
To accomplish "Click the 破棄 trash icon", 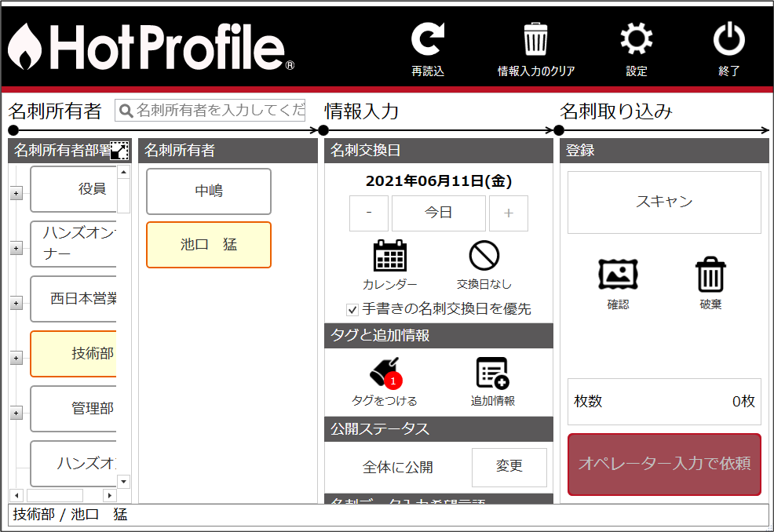I will pyautogui.click(x=710, y=275).
